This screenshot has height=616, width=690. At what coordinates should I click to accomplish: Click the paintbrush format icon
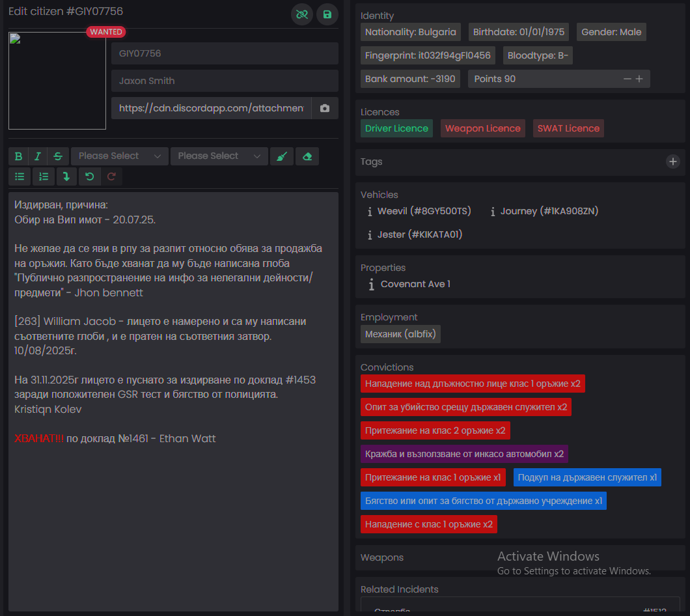pyautogui.click(x=282, y=156)
